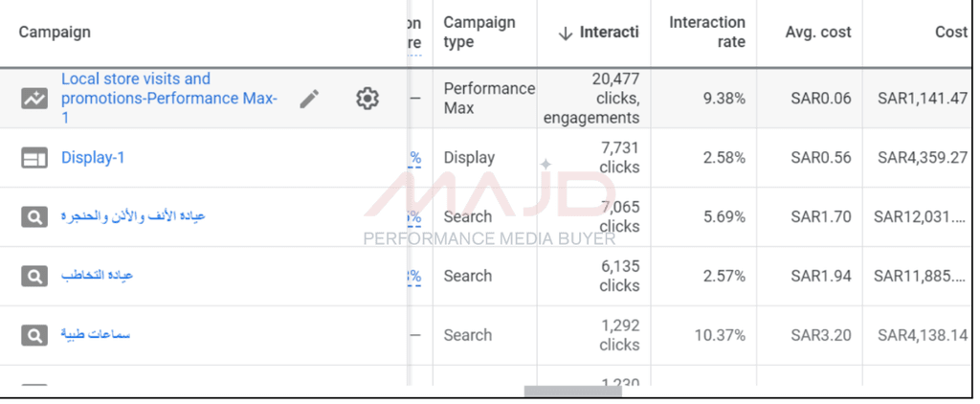This screenshot has height=404, width=980.
Task: Click the Interactions column header text
Action: tap(609, 33)
